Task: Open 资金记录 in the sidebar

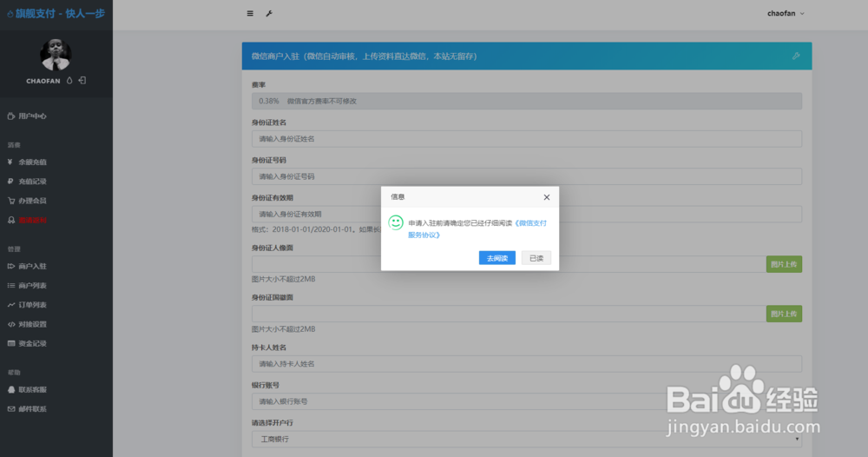Action: click(x=27, y=344)
